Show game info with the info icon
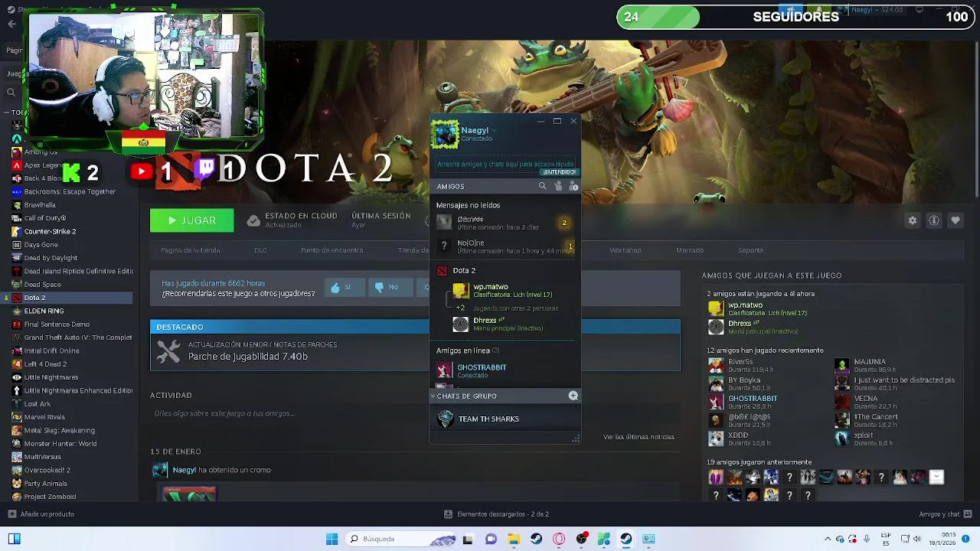The height and width of the screenshot is (551, 980). (x=934, y=220)
